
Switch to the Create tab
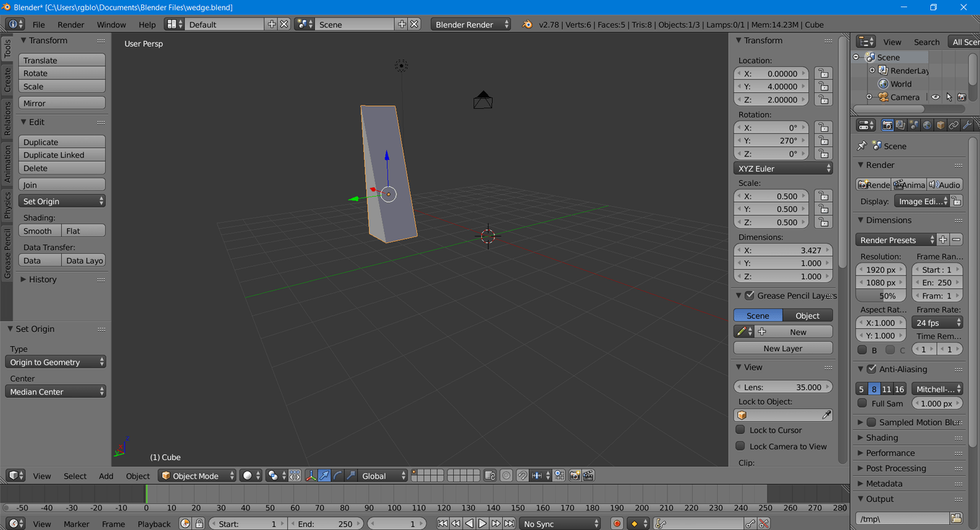7,79
